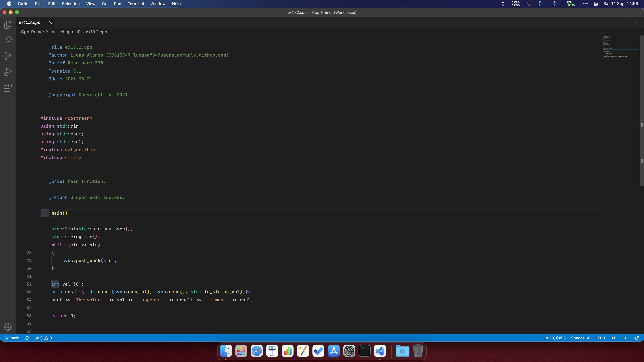Viewport: 644px width, 362px height.
Task: Open macOS Control Center toggle icon
Action: pos(596,4)
